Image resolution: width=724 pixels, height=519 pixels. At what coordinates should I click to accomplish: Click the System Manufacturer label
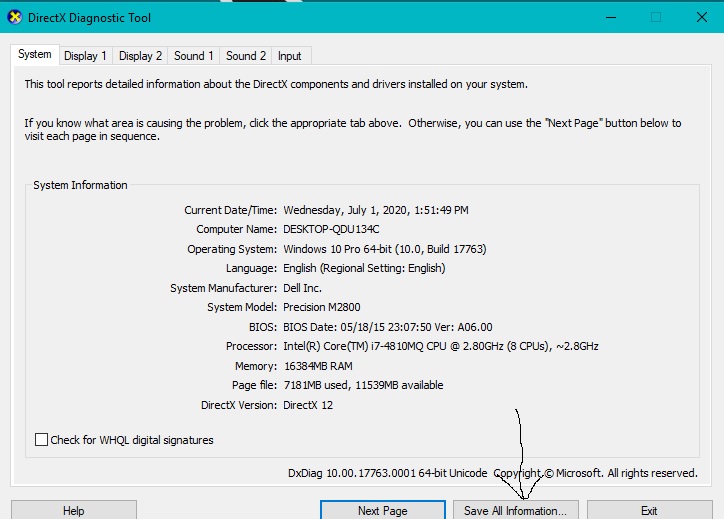[223, 288]
